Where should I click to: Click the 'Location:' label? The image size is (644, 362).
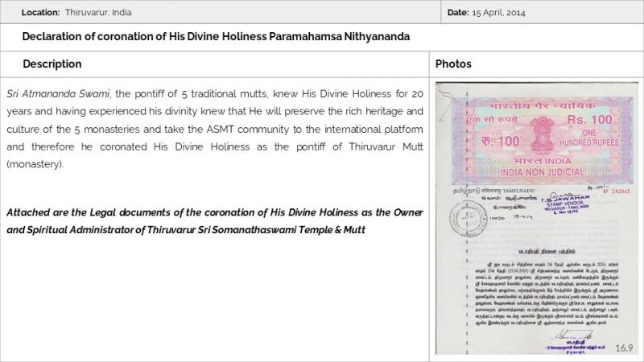(40, 13)
